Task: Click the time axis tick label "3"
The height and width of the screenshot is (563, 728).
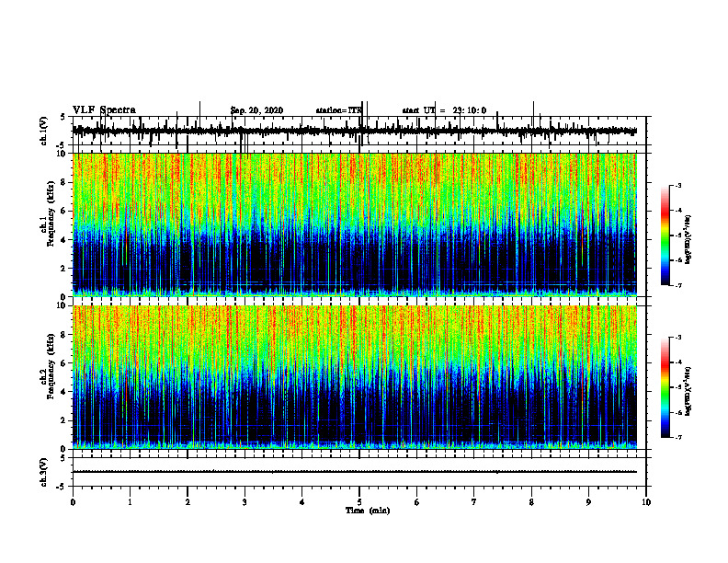Action: pos(245,502)
